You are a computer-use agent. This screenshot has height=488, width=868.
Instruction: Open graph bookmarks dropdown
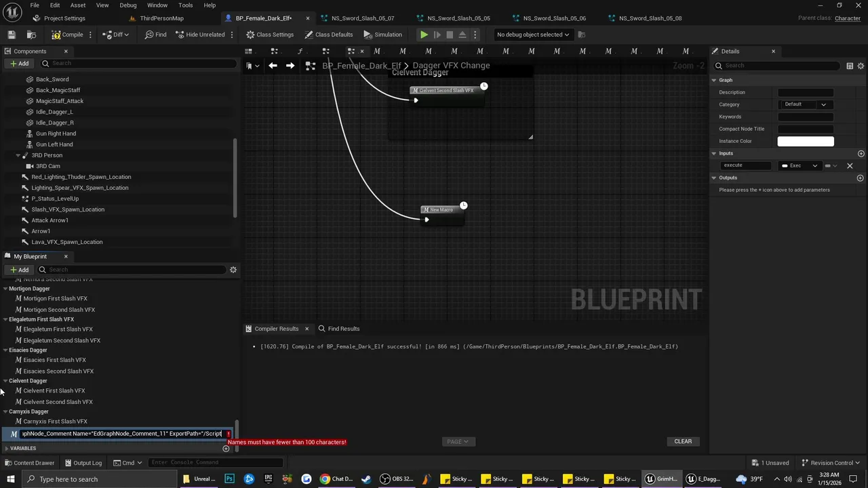252,66
